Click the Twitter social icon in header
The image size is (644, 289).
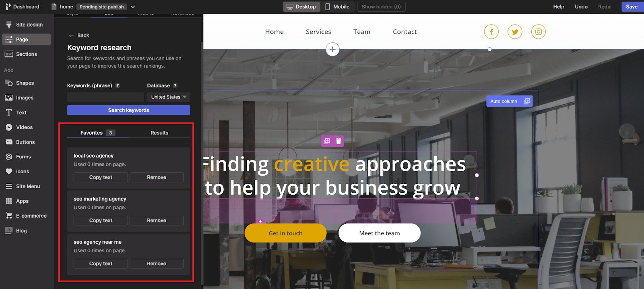pyautogui.click(x=515, y=32)
